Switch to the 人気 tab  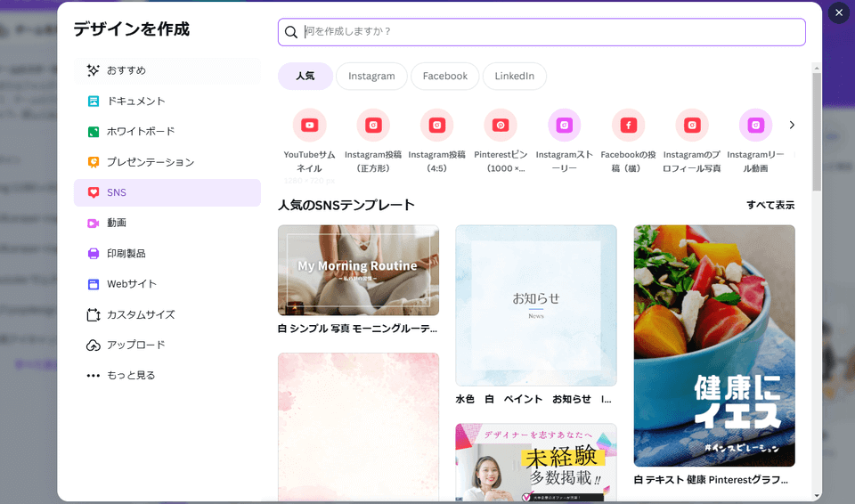coord(305,76)
